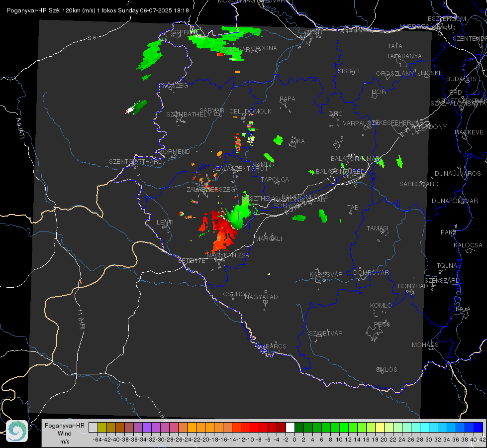Screen dimensions: 487x448
Task: Click the BARCS town label
Action: [x=276, y=346]
